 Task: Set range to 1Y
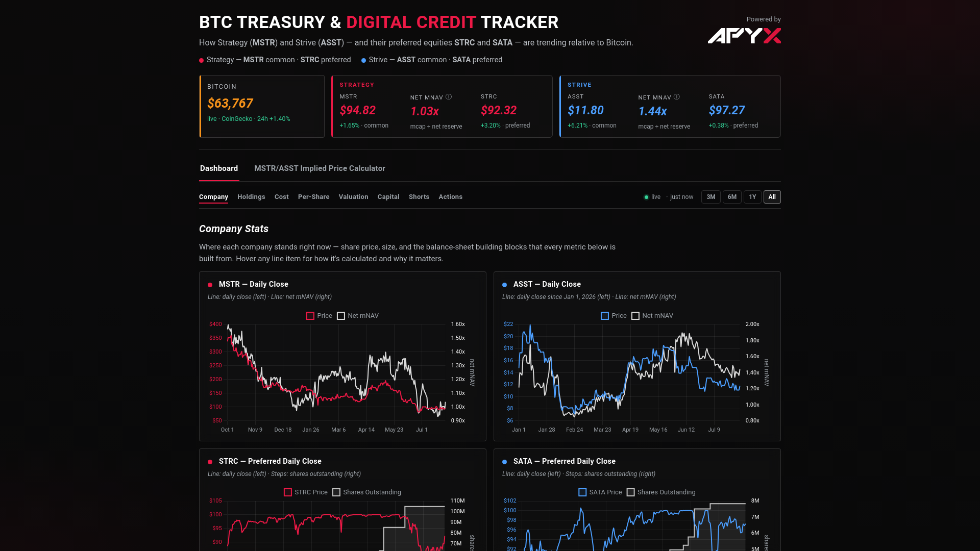click(x=752, y=197)
